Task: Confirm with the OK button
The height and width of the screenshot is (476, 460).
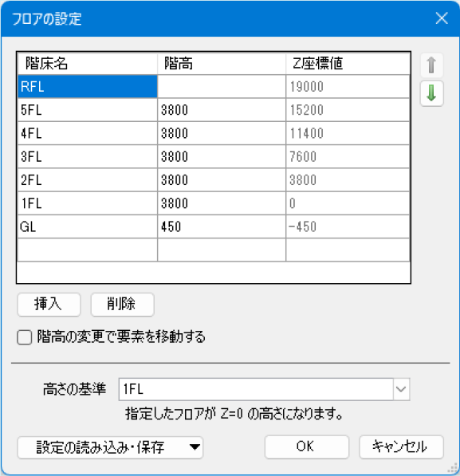Action: pos(307,446)
